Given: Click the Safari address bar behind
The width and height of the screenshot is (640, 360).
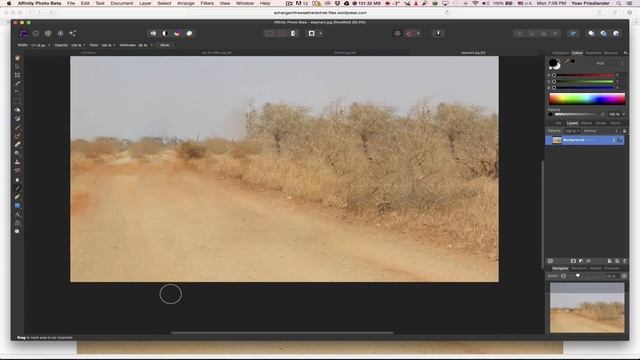Looking at the screenshot, I should (x=320, y=13).
